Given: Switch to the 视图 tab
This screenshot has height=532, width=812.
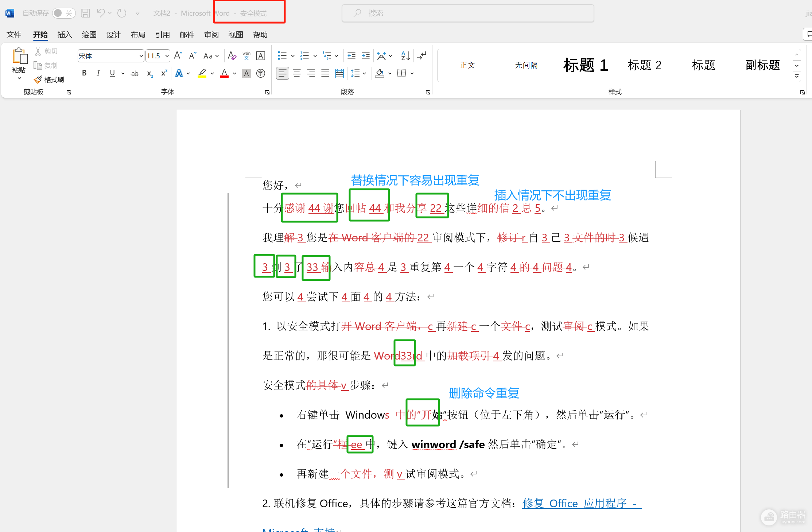Looking at the screenshot, I should coord(236,35).
